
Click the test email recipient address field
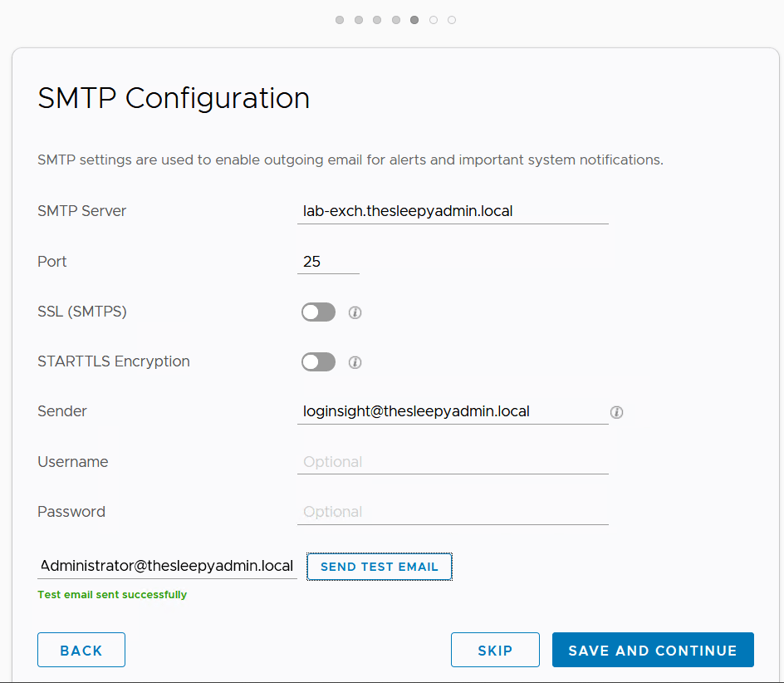click(x=167, y=566)
